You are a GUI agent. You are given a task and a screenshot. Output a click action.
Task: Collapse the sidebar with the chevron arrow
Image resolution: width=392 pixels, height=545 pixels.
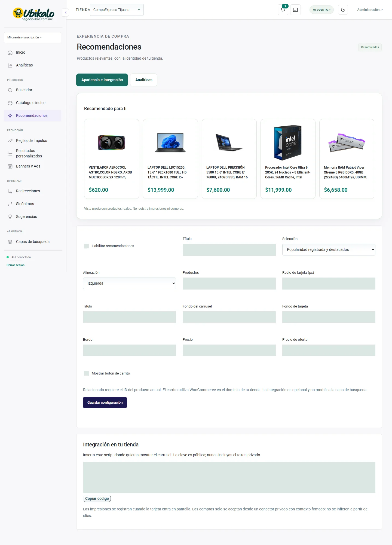pos(66,13)
